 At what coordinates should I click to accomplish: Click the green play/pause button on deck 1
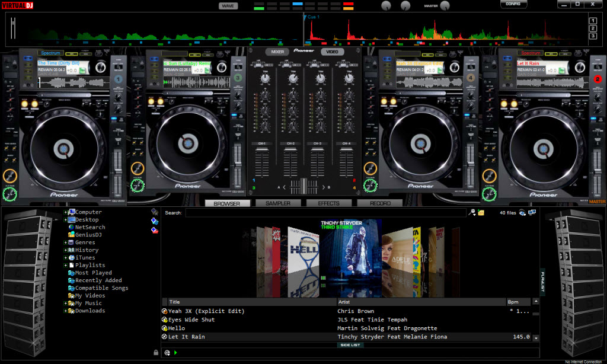coord(9,194)
